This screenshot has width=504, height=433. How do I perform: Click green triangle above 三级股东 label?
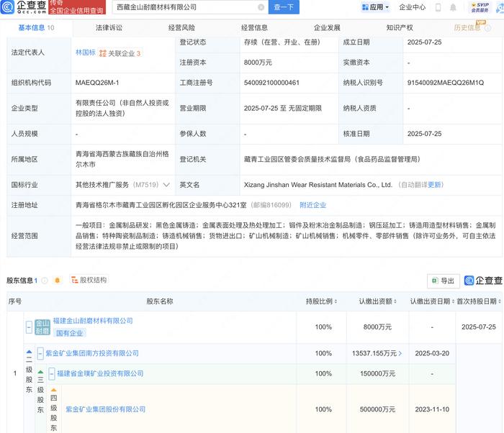point(40,372)
